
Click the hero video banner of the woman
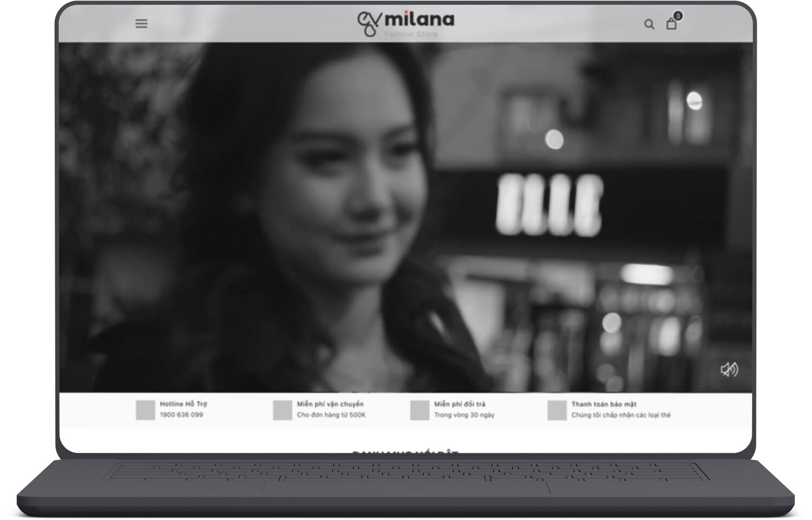point(406,216)
